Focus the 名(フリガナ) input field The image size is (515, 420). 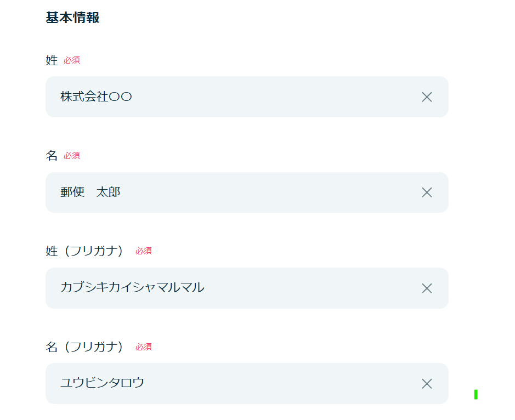point(247,384)
